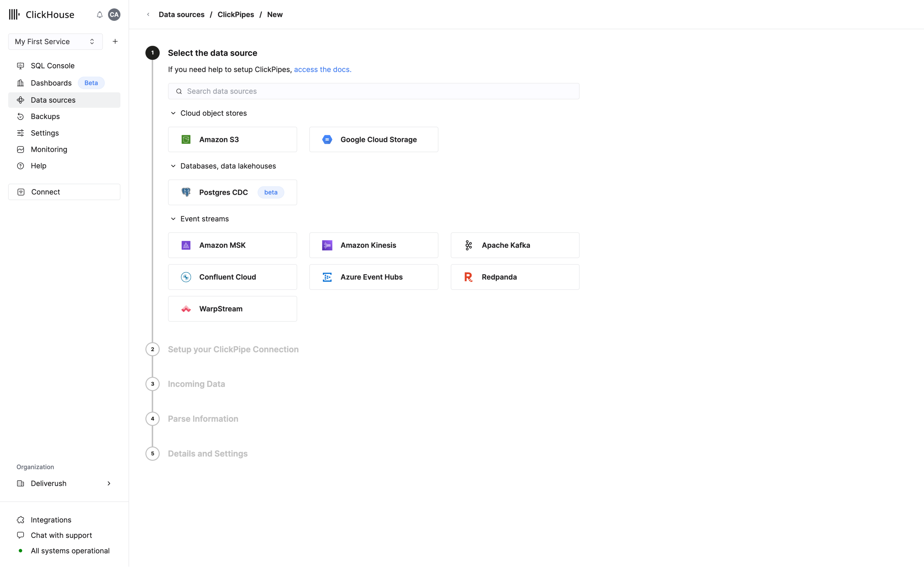Collapse the Databases data lakehouses section
The image size is (924, 567).
[173, 166]
